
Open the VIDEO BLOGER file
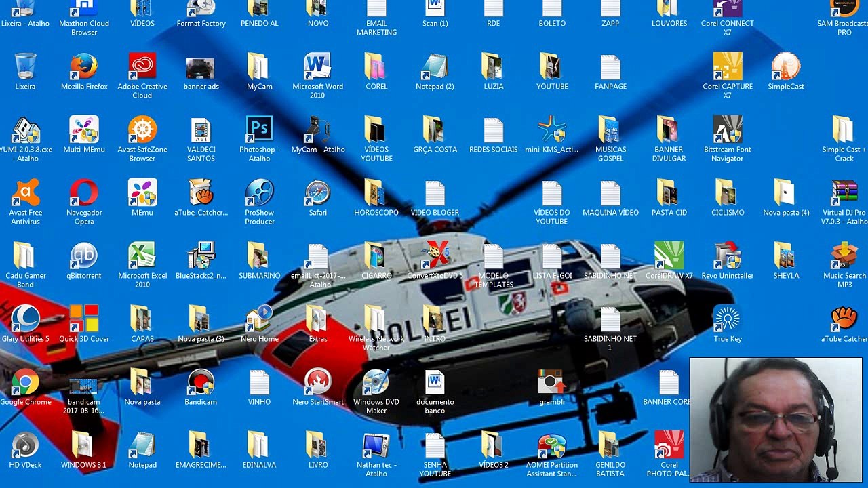pyautogui.click(x=434, y=193)
